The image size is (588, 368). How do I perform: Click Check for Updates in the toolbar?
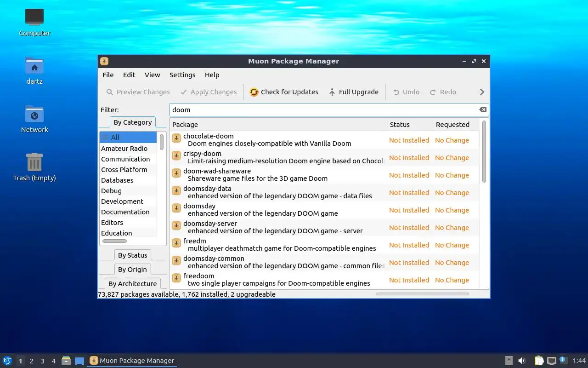pyautogui.click(x=284, y=92)
